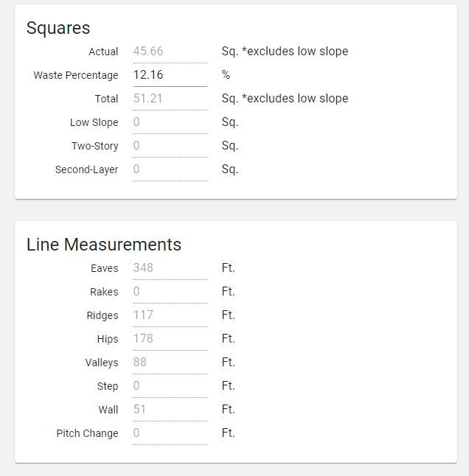The image size is (469, 476).
Task: Click the Waste Percentage input field
Action: (170, 75)
